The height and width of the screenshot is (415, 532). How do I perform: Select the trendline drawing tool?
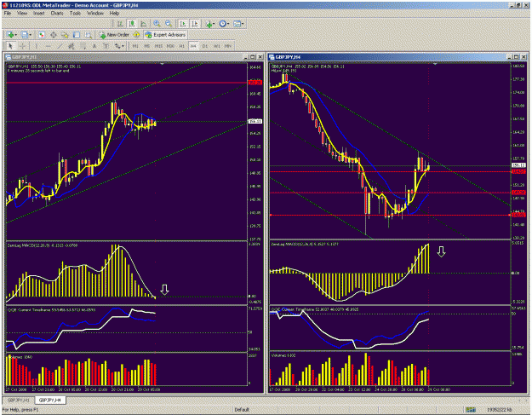point(60,46)
